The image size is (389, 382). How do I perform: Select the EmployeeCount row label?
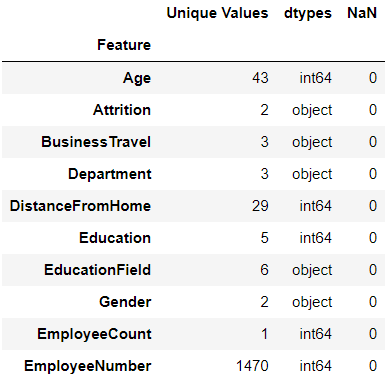(x=94, y=334)
